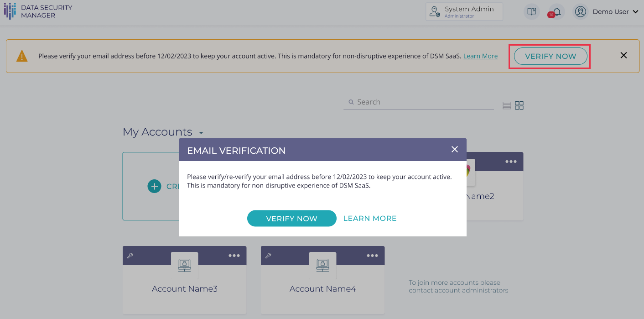The image size is (644, 319).
Task: Open the documentation book icon
Action: (x=531, y=12)
